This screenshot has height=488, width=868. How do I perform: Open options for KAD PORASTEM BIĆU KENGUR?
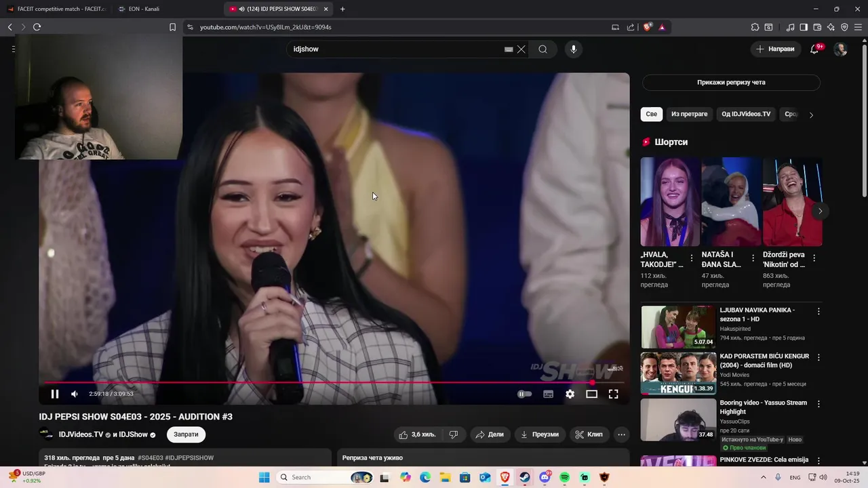(x=818, y=357)
